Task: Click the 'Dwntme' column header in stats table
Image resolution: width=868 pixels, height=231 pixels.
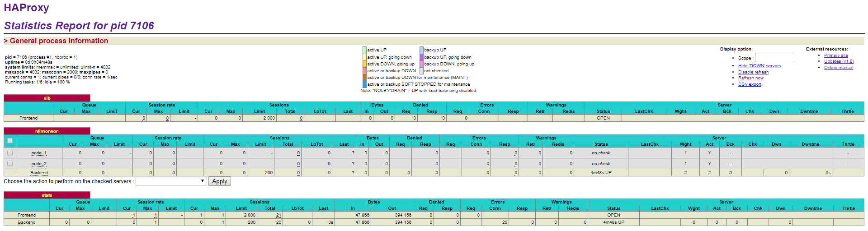Action: pyautogui.click(x=813, y=208)
